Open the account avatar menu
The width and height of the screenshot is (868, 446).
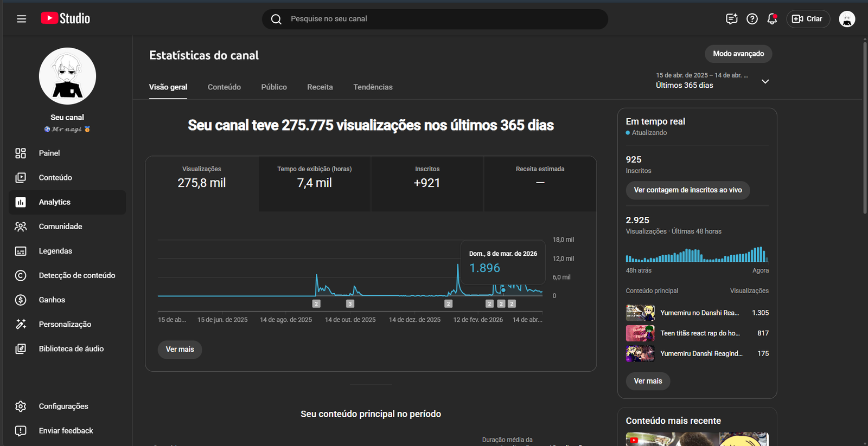(847, 19)
